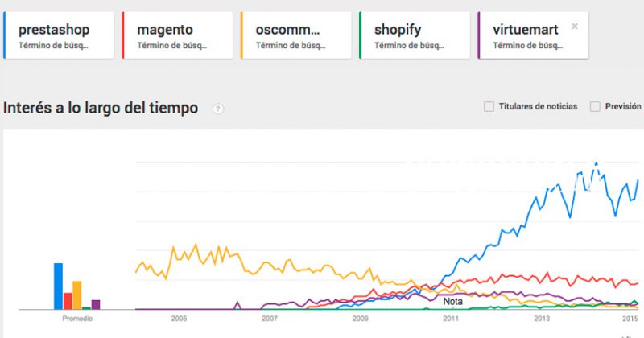
Task: Click the purple virtuemart average bar
Action: 96,304
